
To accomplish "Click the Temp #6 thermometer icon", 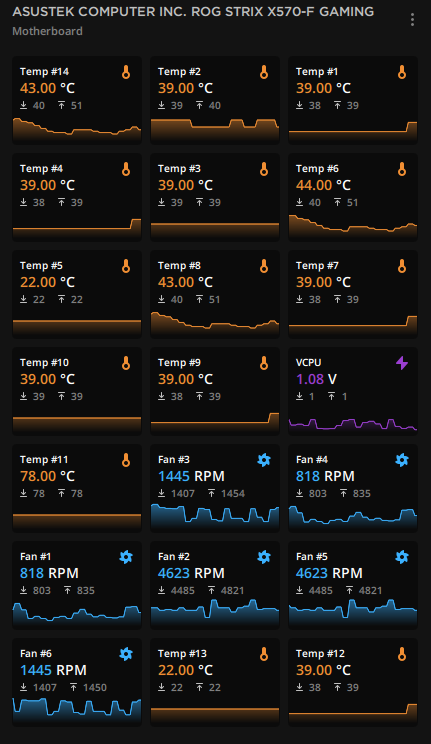I will point(402,169).
